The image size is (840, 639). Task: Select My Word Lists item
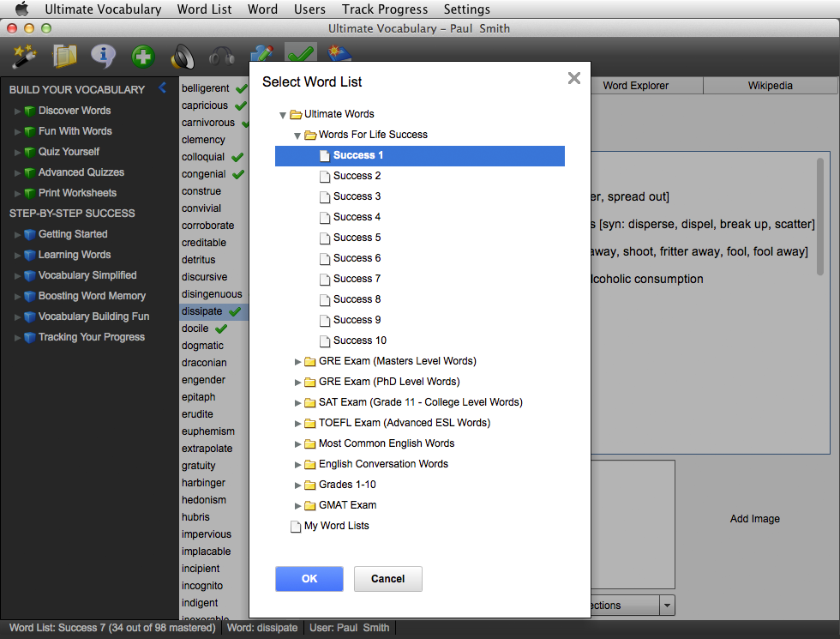pyautogui.click(x=336, y=526)
